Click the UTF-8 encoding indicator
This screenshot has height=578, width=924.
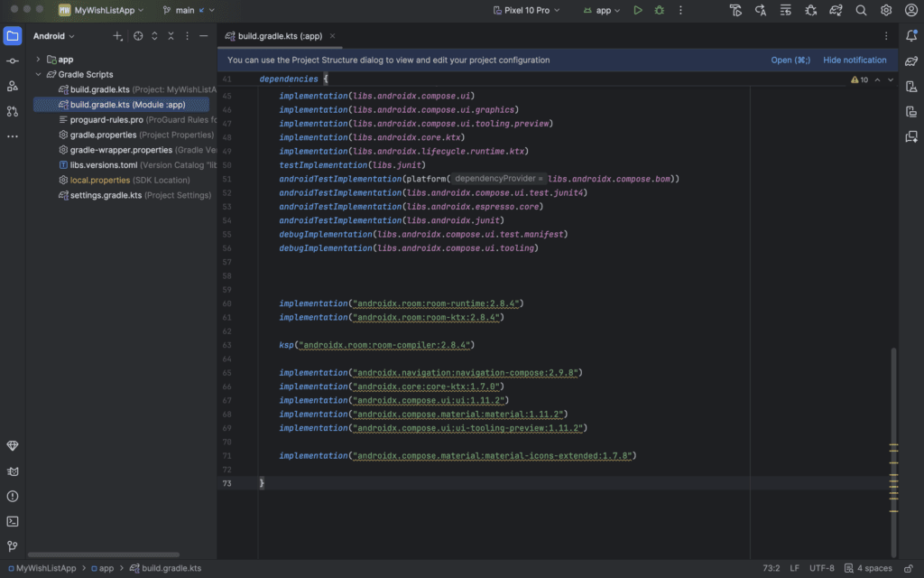(821, 569)
